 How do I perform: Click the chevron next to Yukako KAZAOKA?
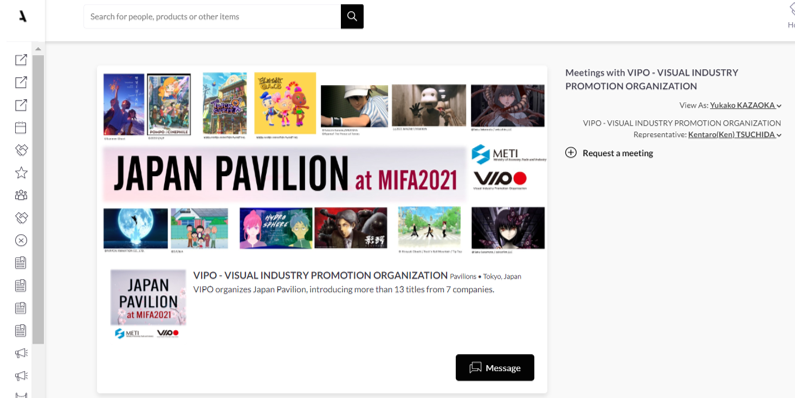point(779,106)
